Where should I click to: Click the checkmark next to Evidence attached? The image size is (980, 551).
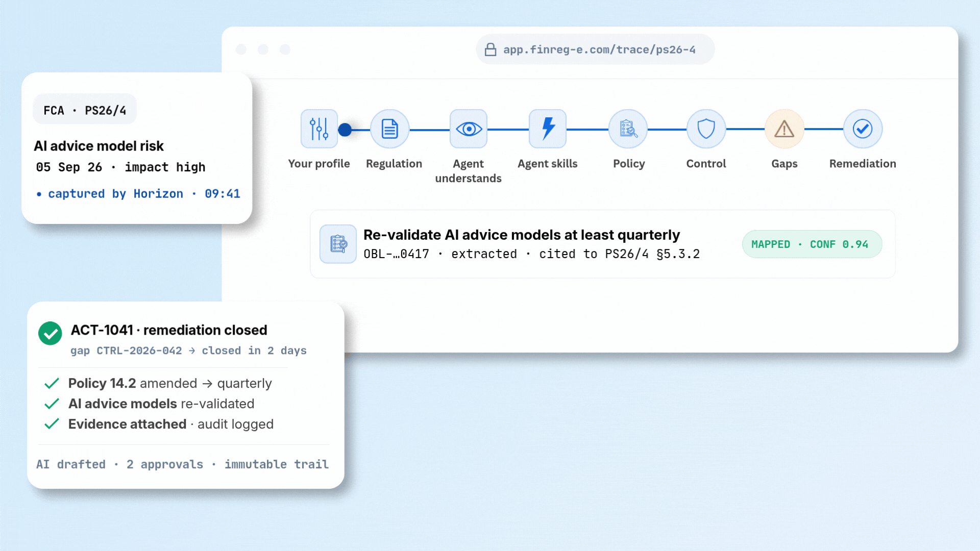[x=52, y=424]
